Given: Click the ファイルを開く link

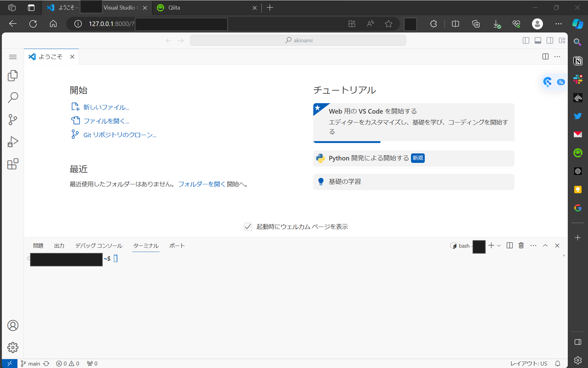Looking at the screenshot, I should point(106,121).
